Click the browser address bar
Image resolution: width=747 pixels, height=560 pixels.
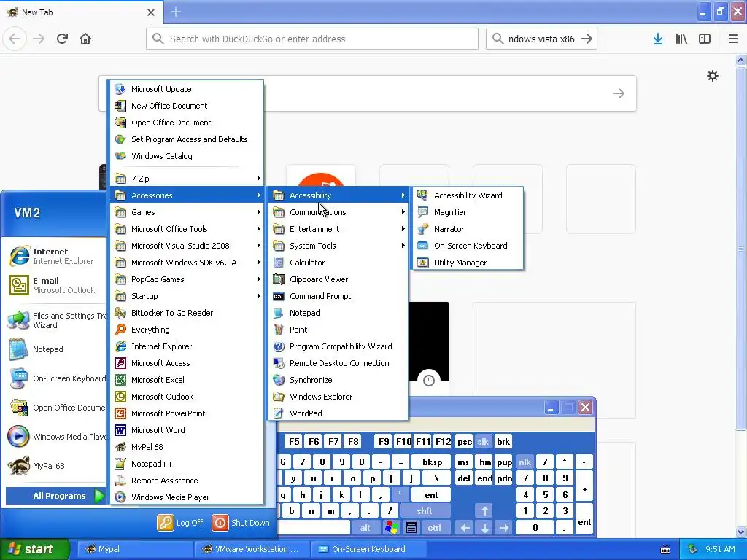tap(312, 39)
